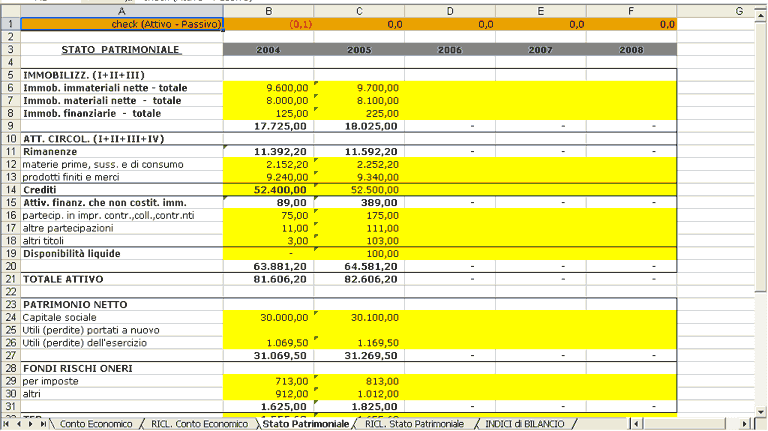Click the 'check (Attivo - Passivo)' cell
The width and height of the screenshot is (768, 431).
coord(122,24)
